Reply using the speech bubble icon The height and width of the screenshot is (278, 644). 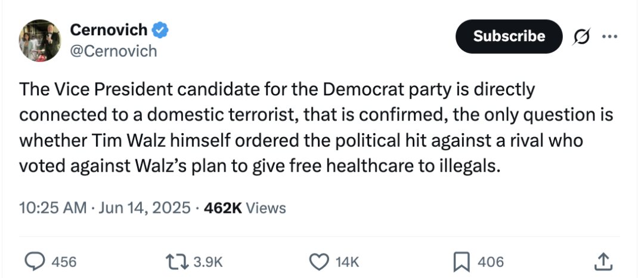(x=35, y=261)
